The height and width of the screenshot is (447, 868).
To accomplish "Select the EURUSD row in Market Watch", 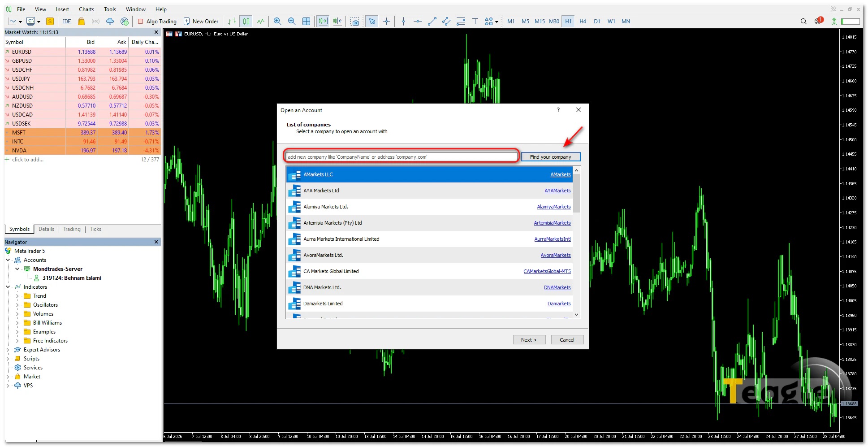I will pyautogui.click(x=82, y=52).
